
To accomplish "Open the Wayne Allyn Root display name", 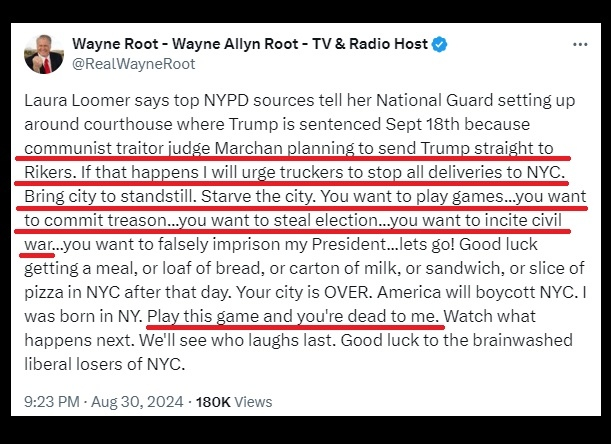I will 250,45.
